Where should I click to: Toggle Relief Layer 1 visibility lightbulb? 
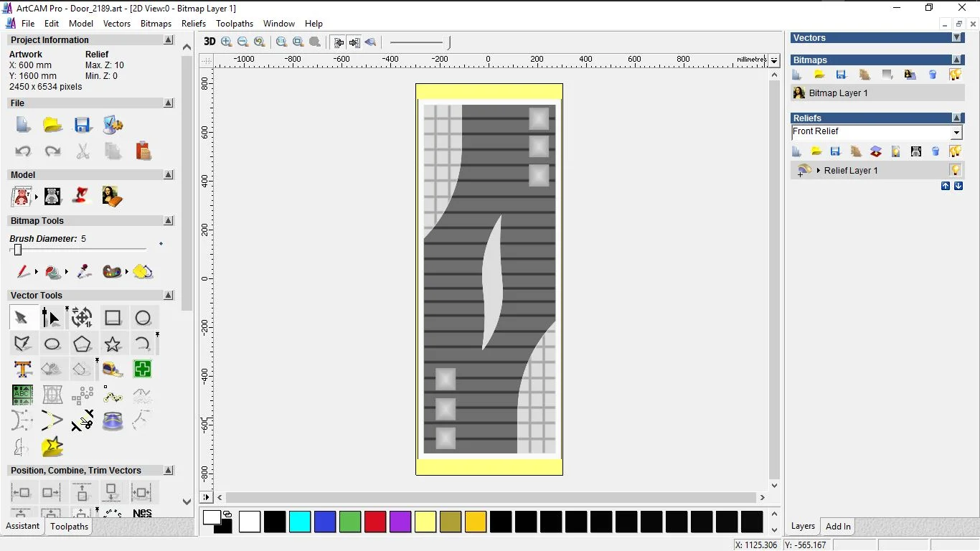pyautogui.click(x=955, y=170)
